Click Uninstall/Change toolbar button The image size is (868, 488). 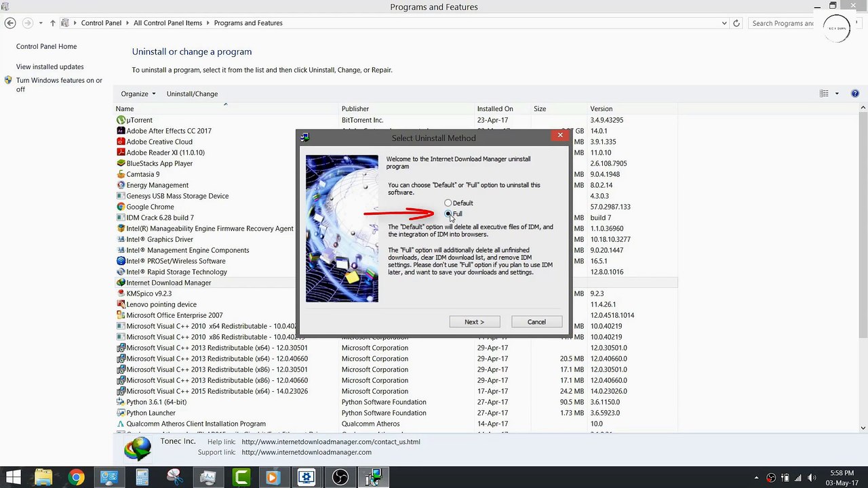click(193, 94)
